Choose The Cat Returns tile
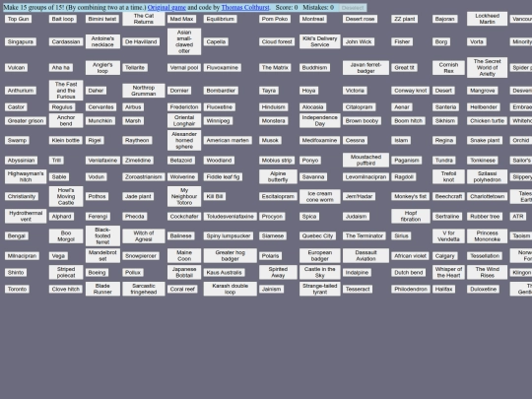Viewport: 532px width, 399px height. pyautogui.click(x=144, y=19)
